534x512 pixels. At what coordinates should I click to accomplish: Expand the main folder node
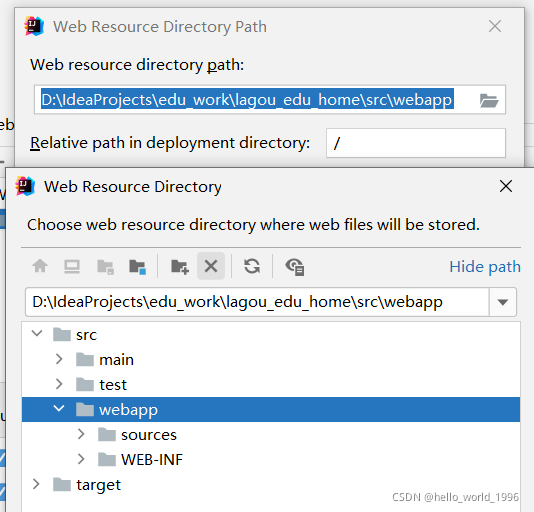click(x=59, y=359)
